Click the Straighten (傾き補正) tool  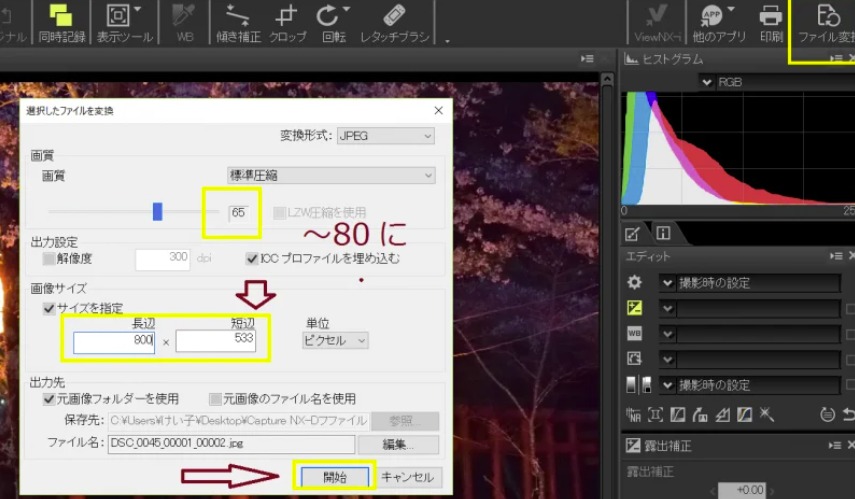(237, 23)
